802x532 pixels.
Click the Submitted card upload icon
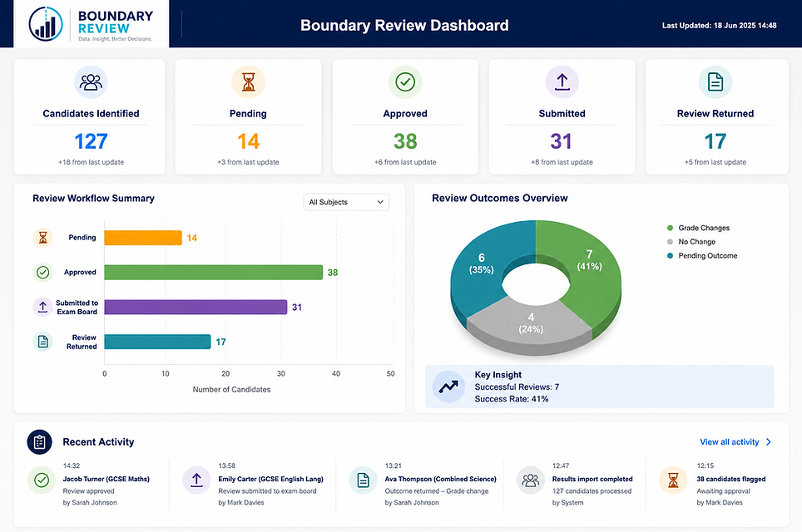point(562,81)
